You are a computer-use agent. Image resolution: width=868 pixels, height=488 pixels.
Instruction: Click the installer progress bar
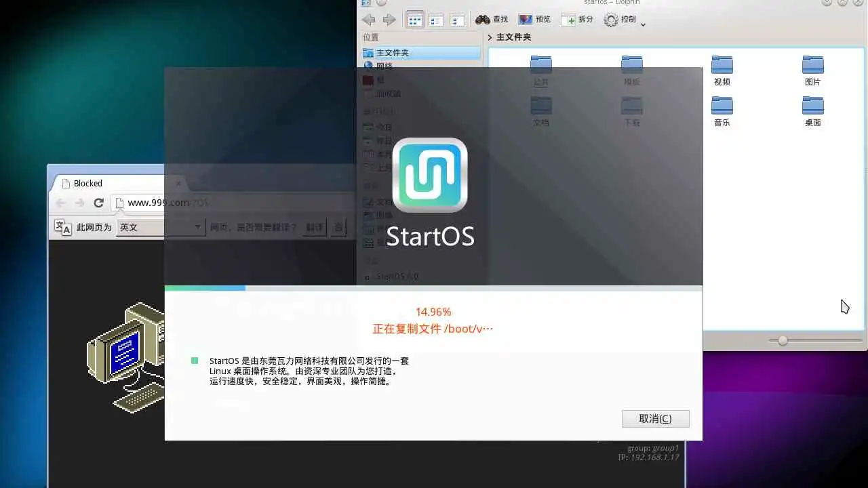(433, 288)
